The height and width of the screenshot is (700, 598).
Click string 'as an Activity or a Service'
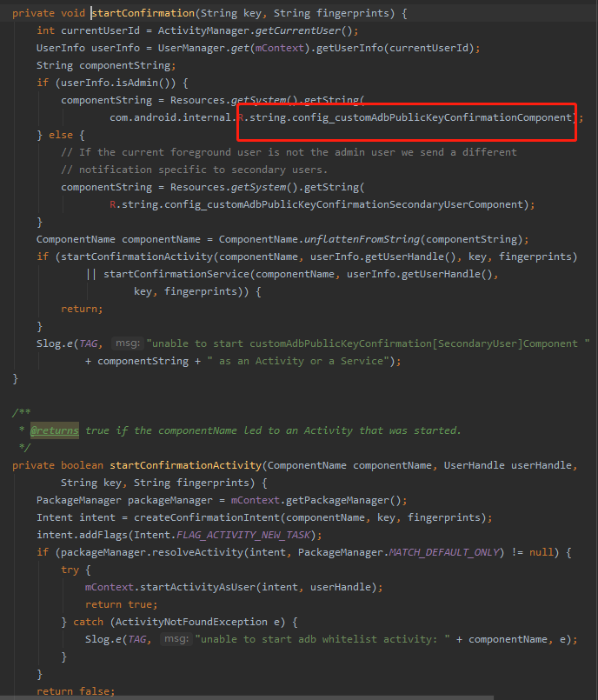(297, 362)
